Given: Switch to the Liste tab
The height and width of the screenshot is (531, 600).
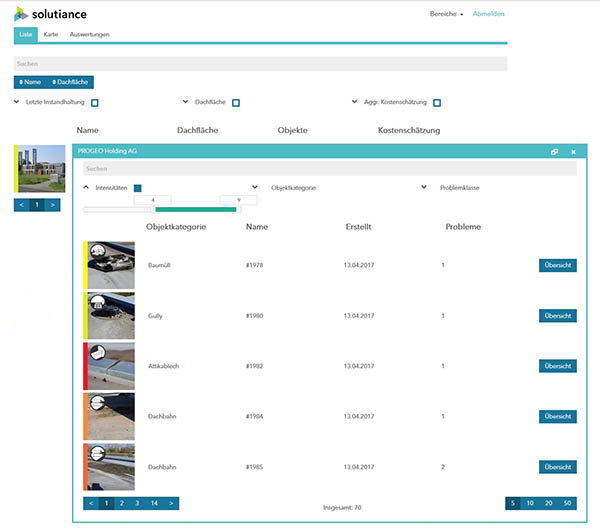Looking at the screenshot, I should pyautogui.click(x=26, y=35).
